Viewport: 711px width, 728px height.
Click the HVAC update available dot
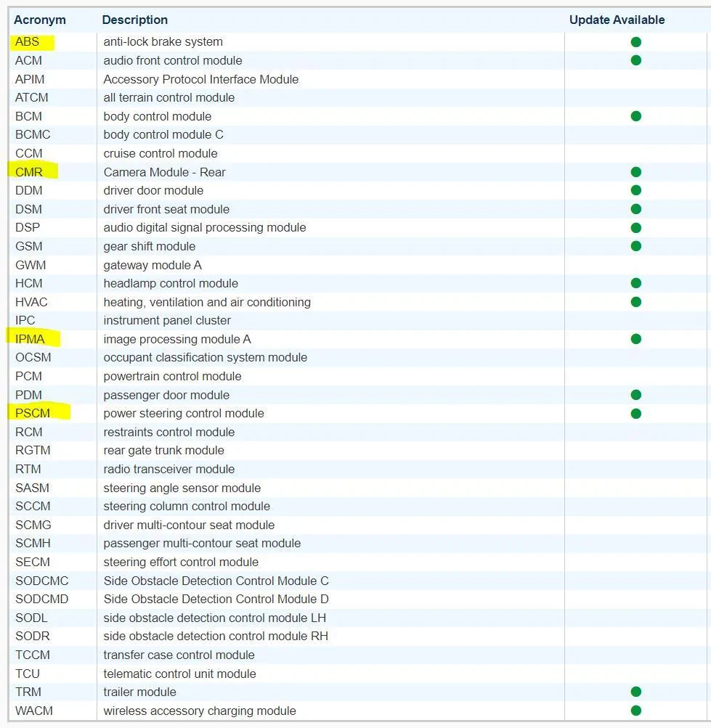[635, 302]
